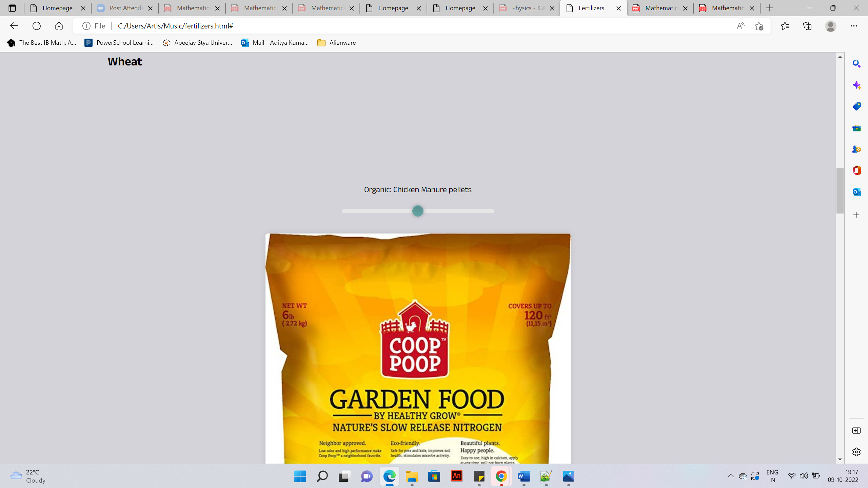Open the Tools briefcase icon in sidebar
Screen dimensions: 868x488
tap(856, 128)
